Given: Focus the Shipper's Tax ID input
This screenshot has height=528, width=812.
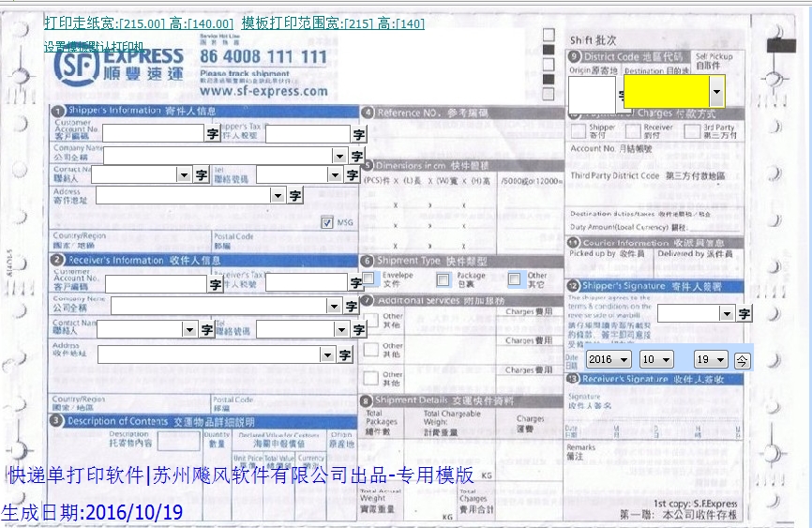Looking at the screenshot, I should [308, 135].
